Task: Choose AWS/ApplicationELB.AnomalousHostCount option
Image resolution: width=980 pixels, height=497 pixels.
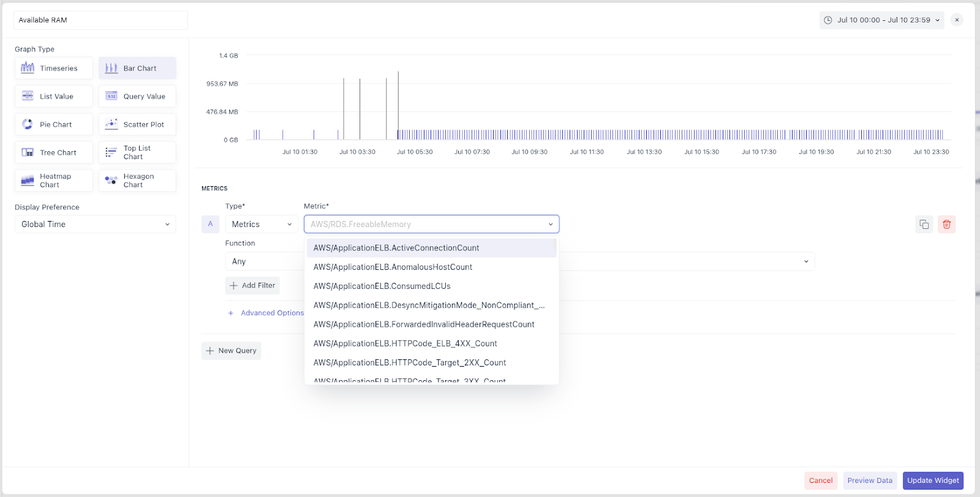Action: click(x=432, y=267)
